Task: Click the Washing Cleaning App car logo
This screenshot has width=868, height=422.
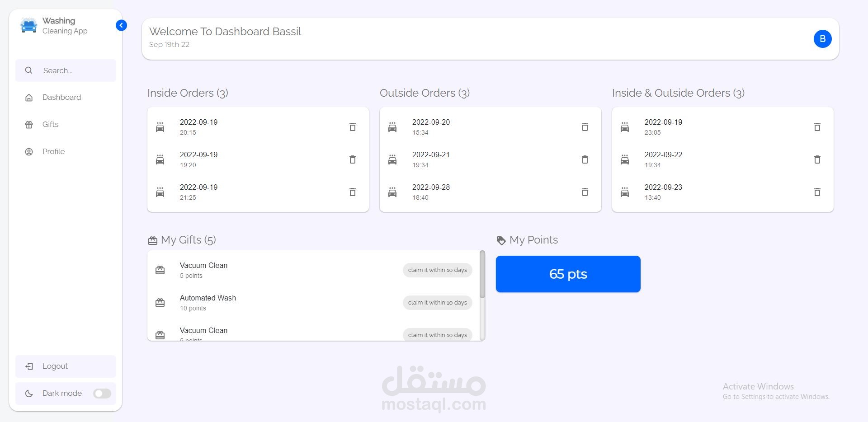Action: tap(28, 26)
